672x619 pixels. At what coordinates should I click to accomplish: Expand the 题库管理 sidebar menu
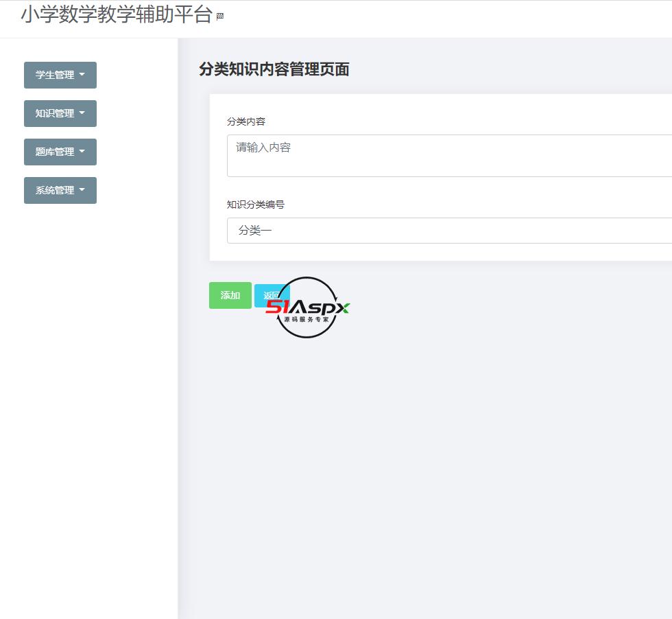point(60,152)
